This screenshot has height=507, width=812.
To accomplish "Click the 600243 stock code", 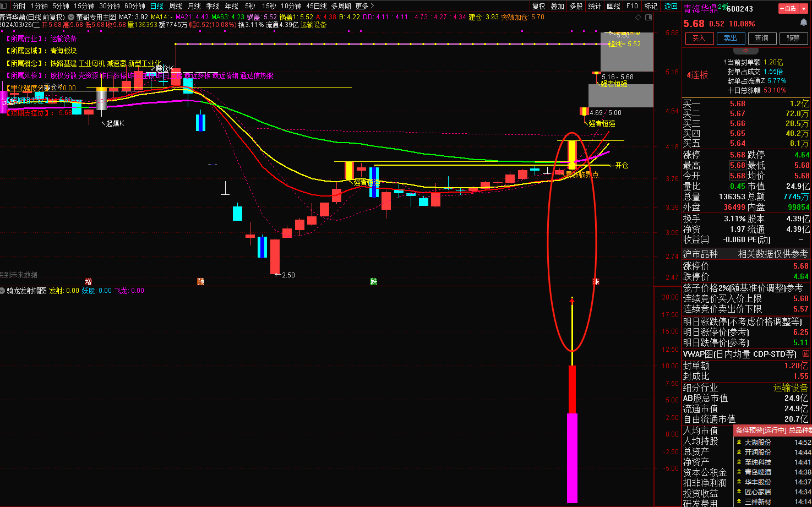I will (x=740, y=9).
